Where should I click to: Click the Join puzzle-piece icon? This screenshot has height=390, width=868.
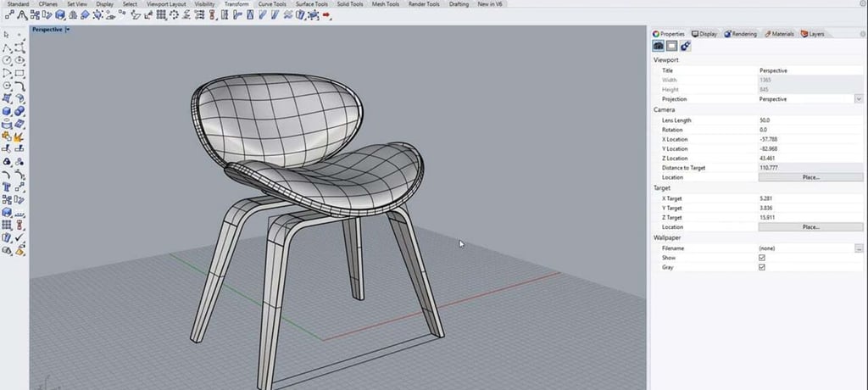tap(7, 135)
